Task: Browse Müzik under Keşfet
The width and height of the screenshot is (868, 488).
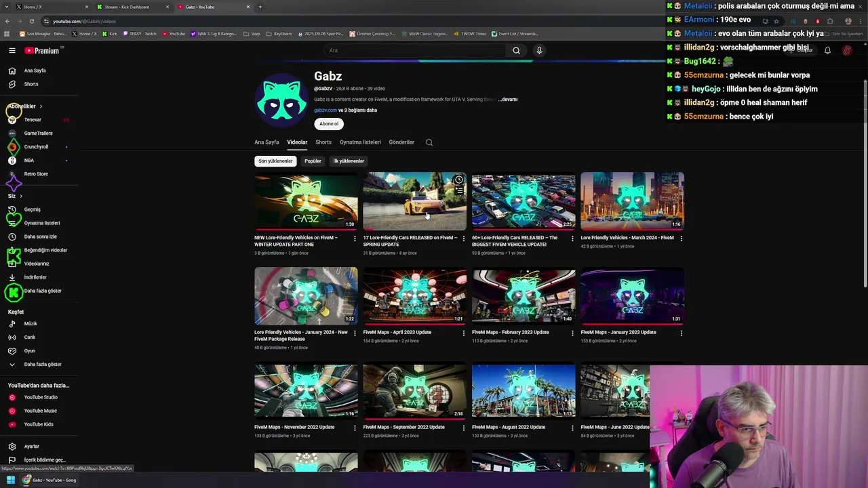Action: click(31, 324)
